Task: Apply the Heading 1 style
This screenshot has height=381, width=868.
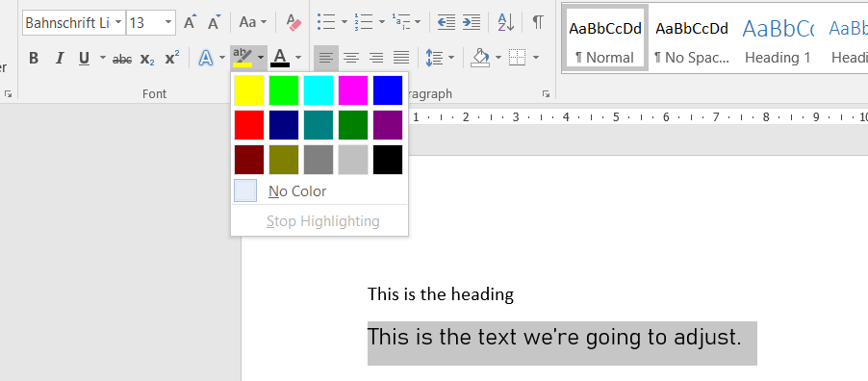Action: pyautogui.click(x=778, y=38)
